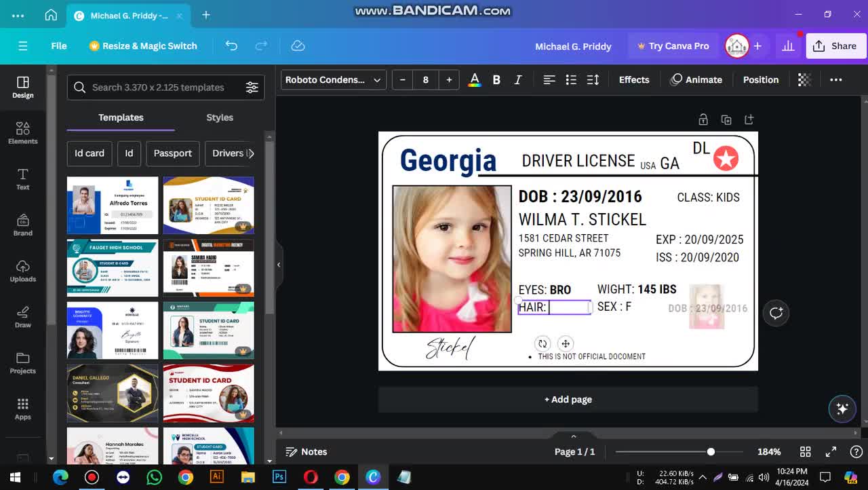Click the Undo arrow in toolbar

pos(231,45)
